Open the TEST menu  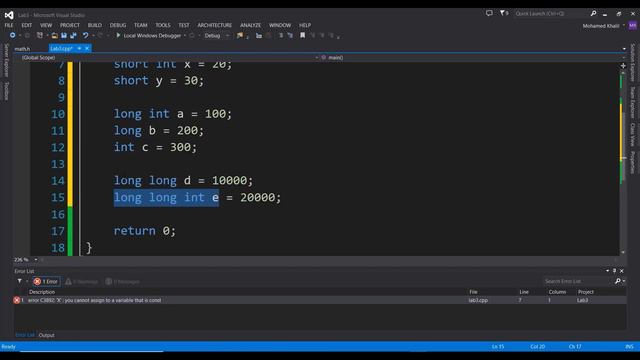click(x=184, y=25)
